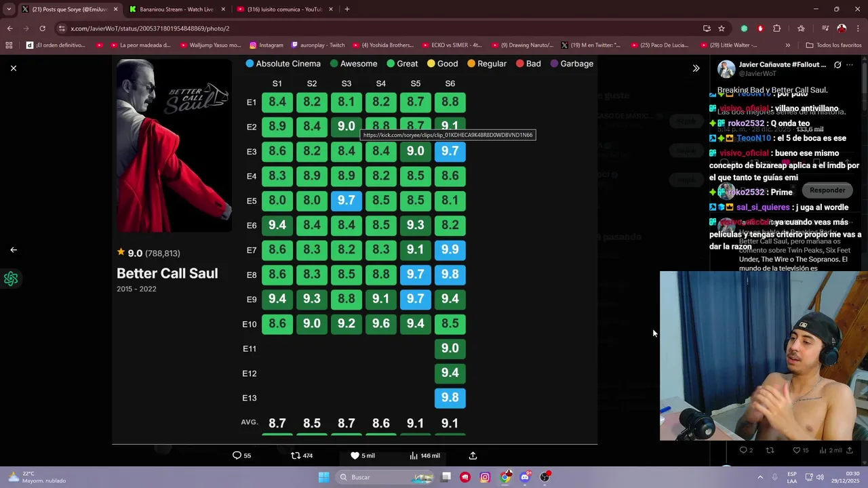Close the photo viewer with the X icon
The image size is (868, 488).
(x=13, y=68)
